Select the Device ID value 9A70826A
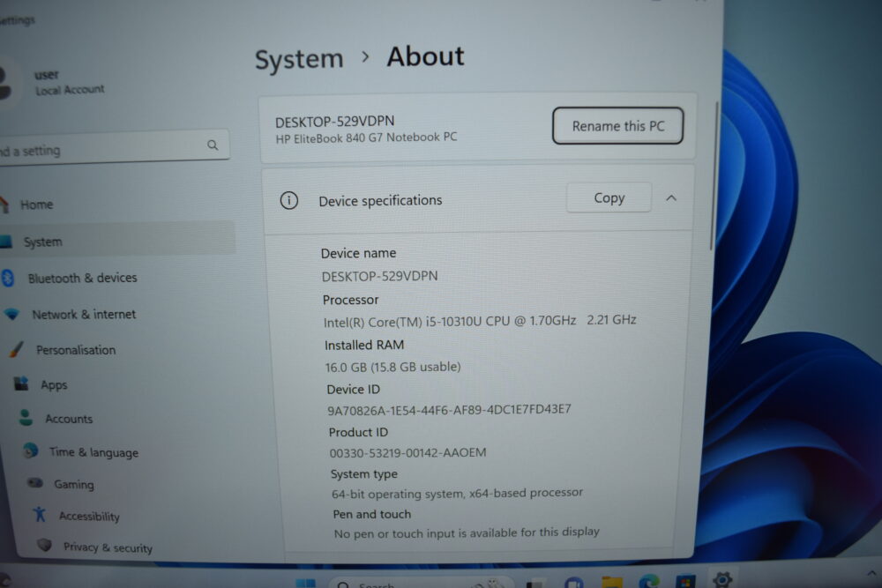Viewport: 882px width, 588px height. pos(449,410)
